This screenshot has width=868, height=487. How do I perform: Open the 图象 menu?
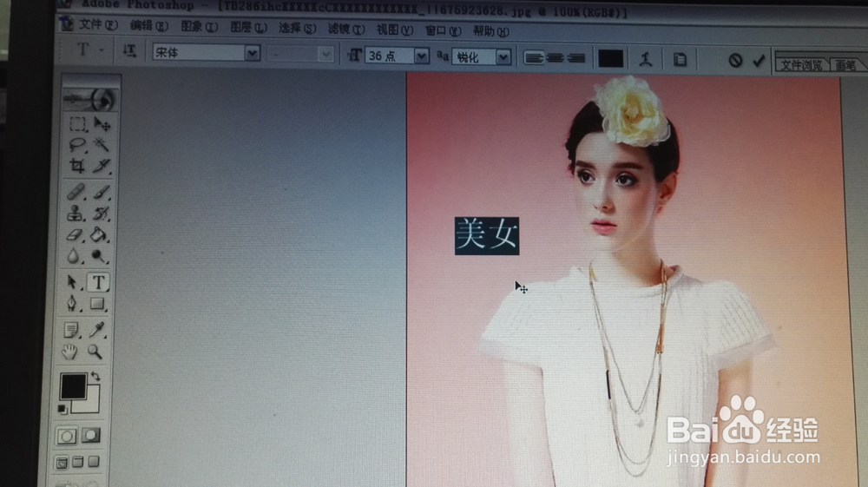pyautogui.click(x=200, y=27)
